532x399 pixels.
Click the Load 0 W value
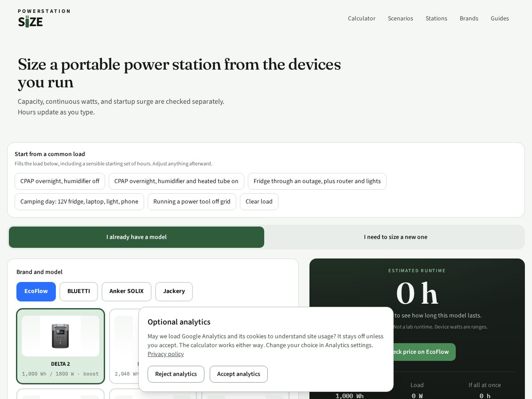(x=417, y=396)
